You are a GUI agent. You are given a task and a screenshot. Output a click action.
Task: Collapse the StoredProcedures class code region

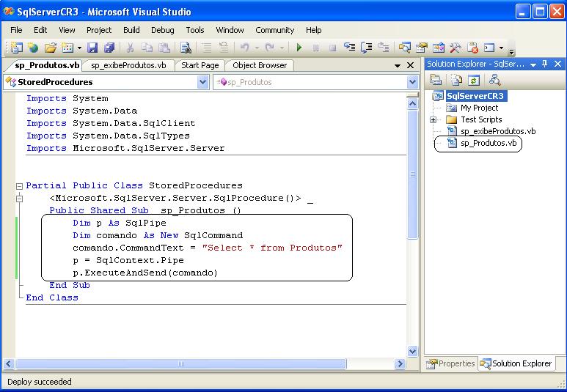pyautogui.click(x=20, y=186)
